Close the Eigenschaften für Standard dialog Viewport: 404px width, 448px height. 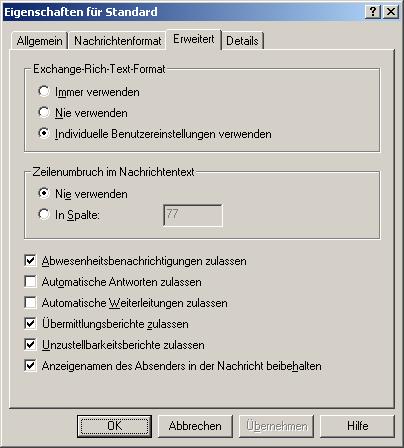point(390,12)
